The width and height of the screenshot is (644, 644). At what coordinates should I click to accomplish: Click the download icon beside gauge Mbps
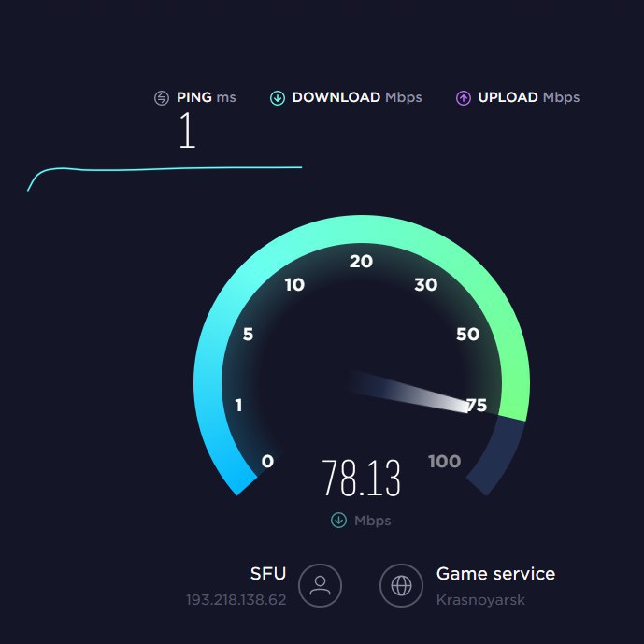(x=338, y=520)
